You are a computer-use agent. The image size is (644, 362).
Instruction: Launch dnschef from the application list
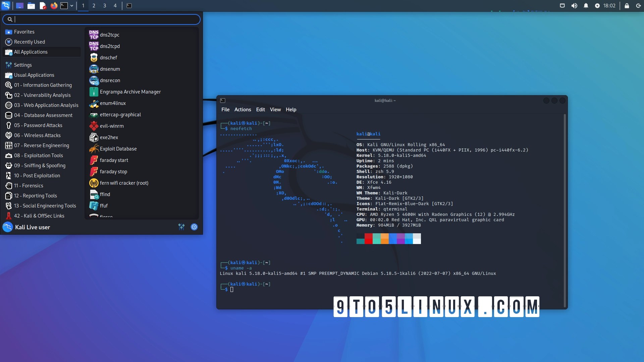(108, 57)
